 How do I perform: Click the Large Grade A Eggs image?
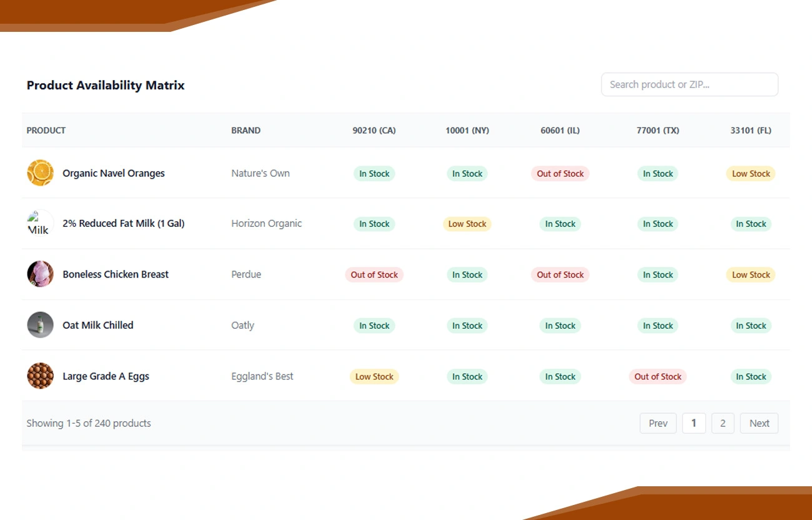[x=40, y=376]
